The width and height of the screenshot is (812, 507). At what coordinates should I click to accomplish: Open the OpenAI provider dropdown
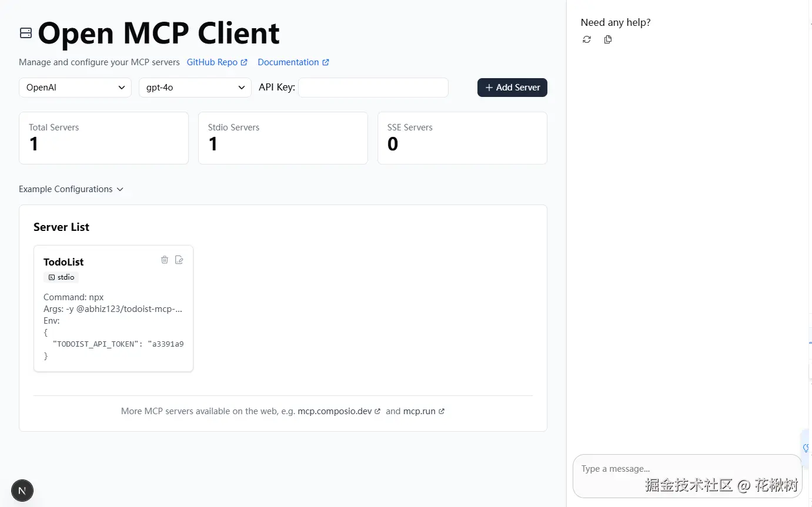coord(75,88)
